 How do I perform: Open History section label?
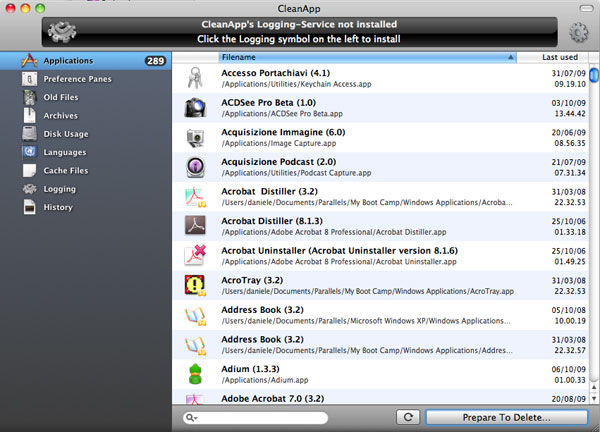(x=58, y=207)
